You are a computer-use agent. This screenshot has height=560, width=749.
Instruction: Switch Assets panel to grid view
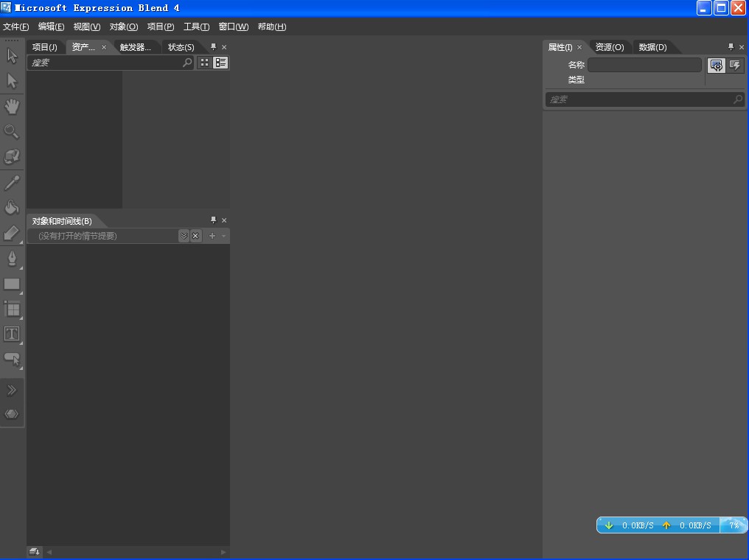(204, 63)
